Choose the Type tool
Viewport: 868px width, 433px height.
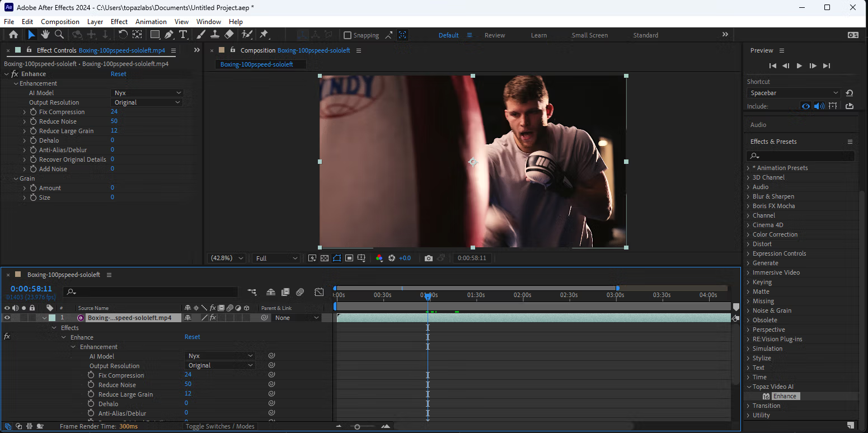tap(183, 35)
